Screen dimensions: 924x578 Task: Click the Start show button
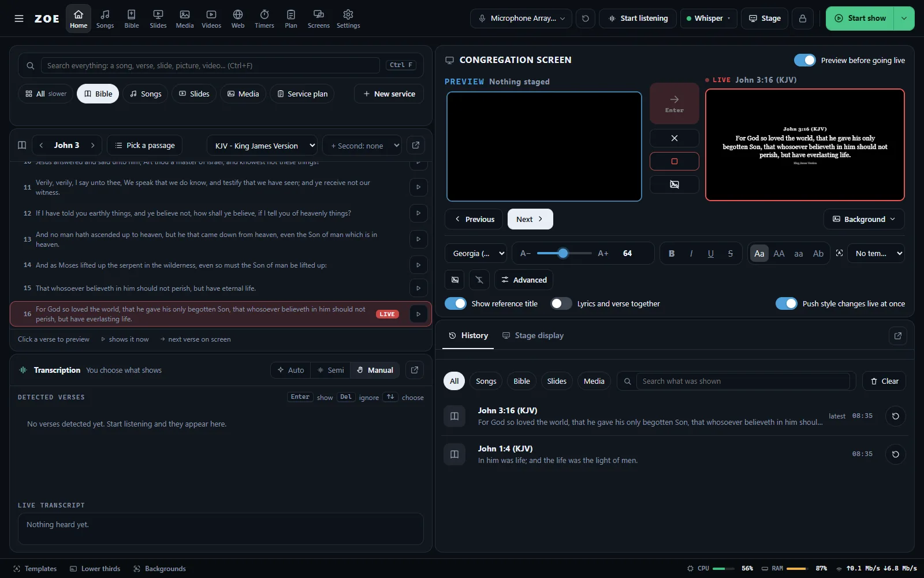(x=860, y=18)
